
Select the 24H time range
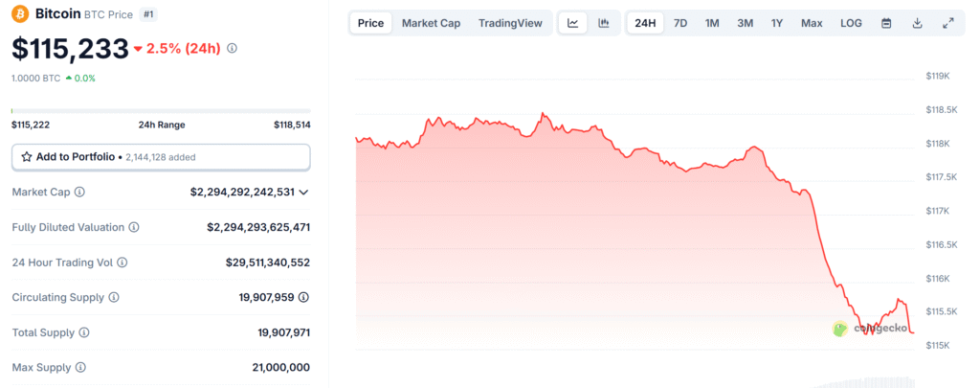pyautogui.click(x=646, y=23)
